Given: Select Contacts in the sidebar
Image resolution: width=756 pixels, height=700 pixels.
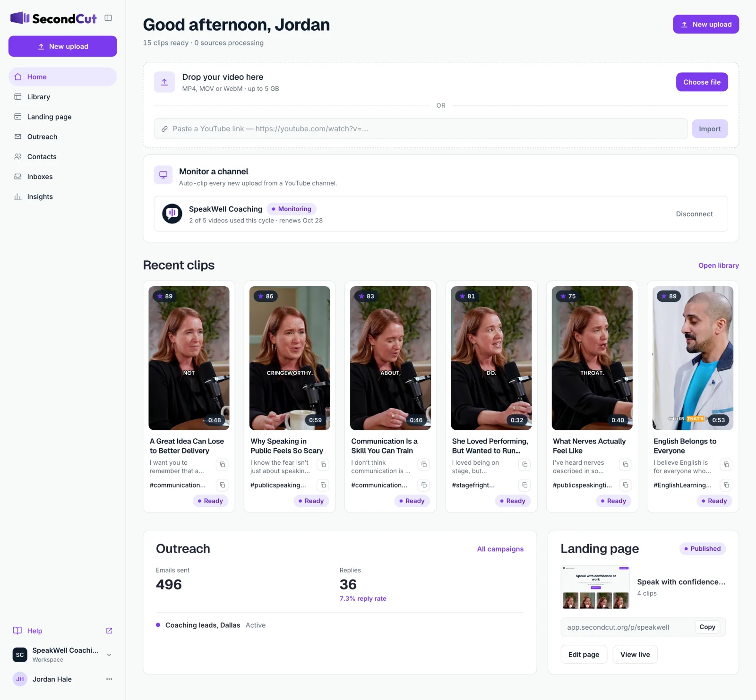Looking at the screenshot, I should (62, 157).
